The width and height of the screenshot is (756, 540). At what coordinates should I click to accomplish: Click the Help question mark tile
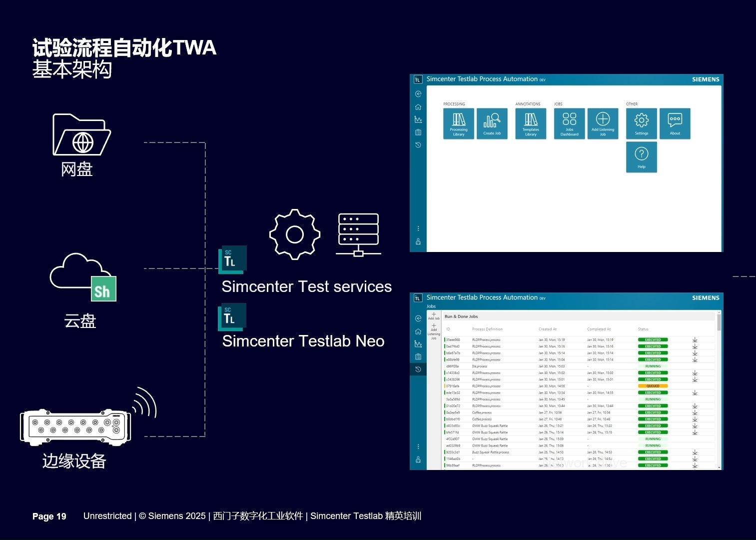(x=642, y=157)
